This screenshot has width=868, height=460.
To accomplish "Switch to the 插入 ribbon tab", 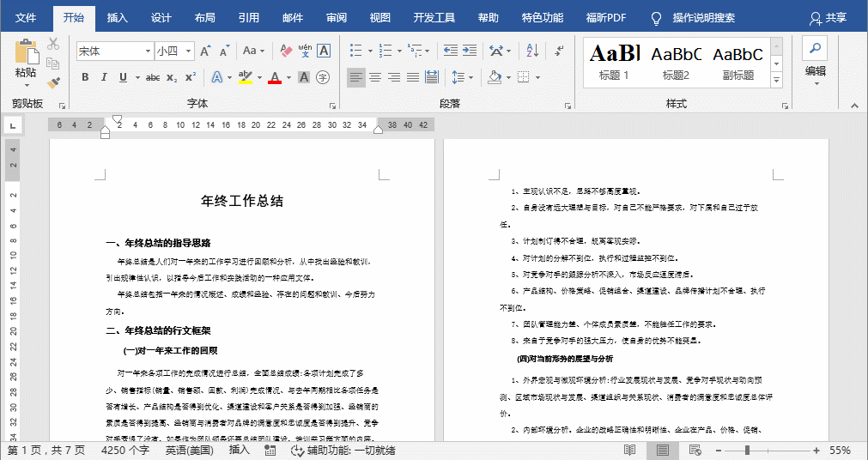I will point(118,17).
